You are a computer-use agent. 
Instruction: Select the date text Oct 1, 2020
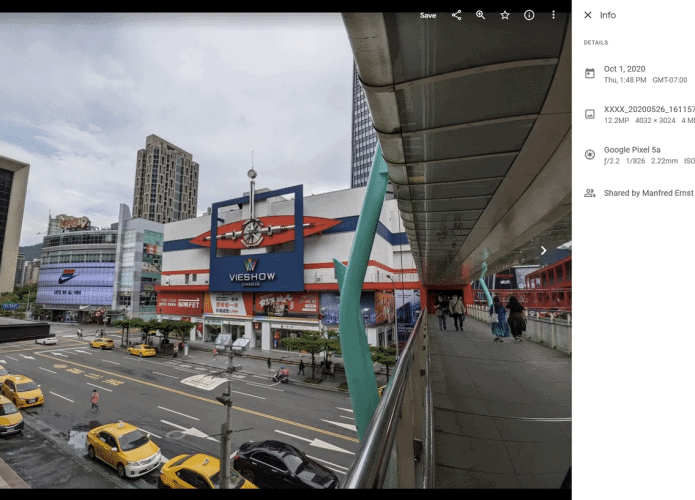click(x=624, y=69)
